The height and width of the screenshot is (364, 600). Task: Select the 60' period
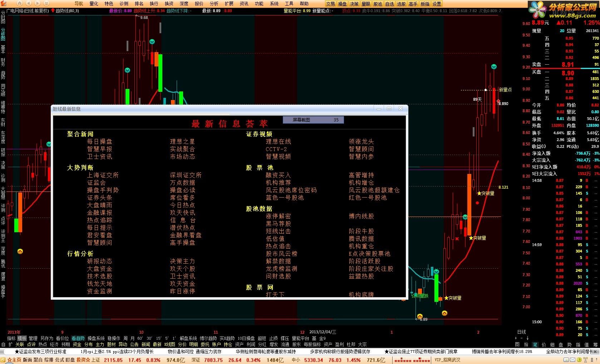(x=140, y=338)
